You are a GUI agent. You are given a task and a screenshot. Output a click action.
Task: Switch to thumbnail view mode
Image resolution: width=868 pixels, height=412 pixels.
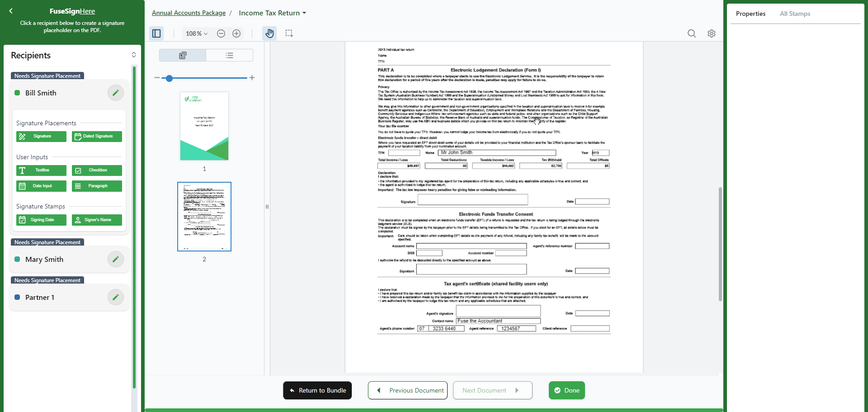[x=183, y=55]
